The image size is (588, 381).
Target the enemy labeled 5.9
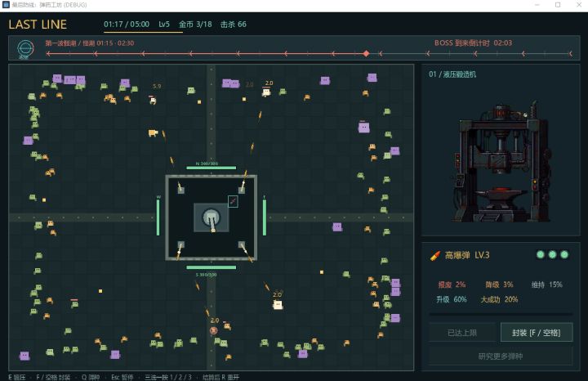[153, 100]
